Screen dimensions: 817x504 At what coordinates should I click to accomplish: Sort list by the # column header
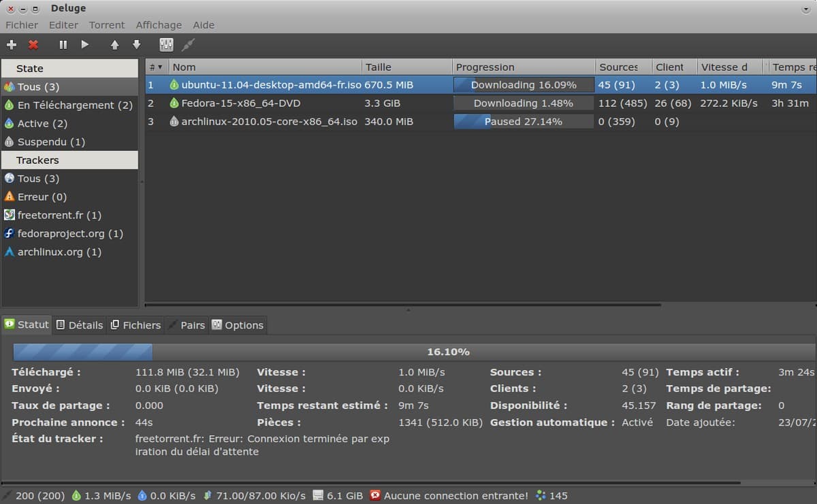pyautogui.click(x=156, y=67)
